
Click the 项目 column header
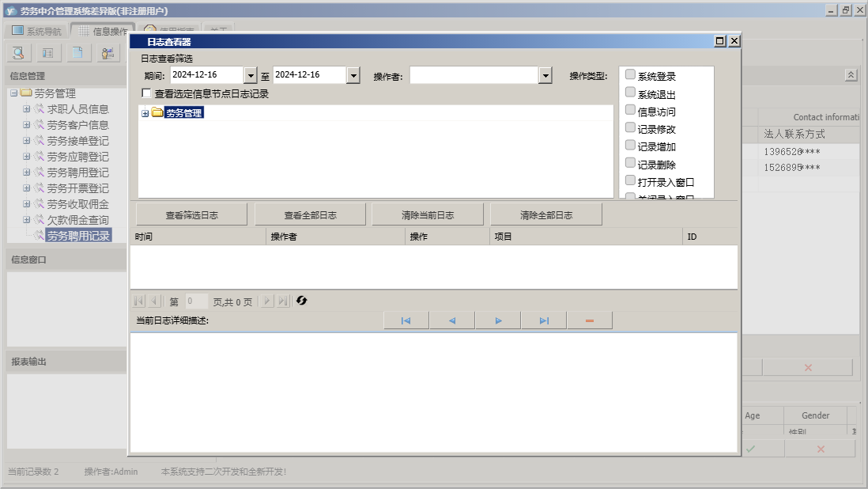pos(587,237)
